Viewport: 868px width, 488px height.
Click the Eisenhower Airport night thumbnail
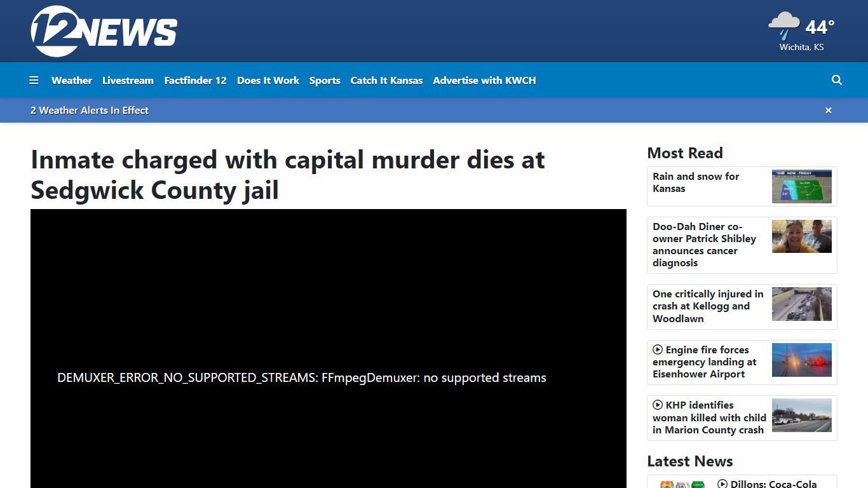[802, 360]
